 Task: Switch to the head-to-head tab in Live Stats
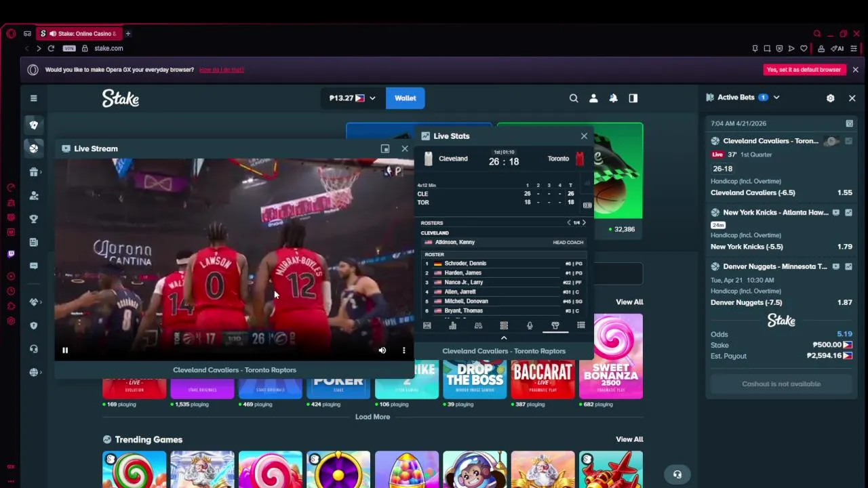click(478, 326)
